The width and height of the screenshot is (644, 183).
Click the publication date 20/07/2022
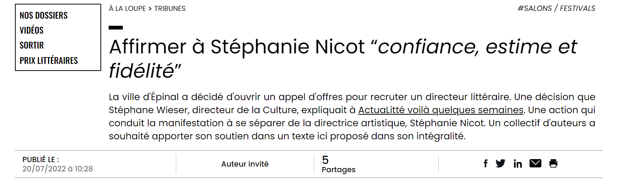point(57,169)
